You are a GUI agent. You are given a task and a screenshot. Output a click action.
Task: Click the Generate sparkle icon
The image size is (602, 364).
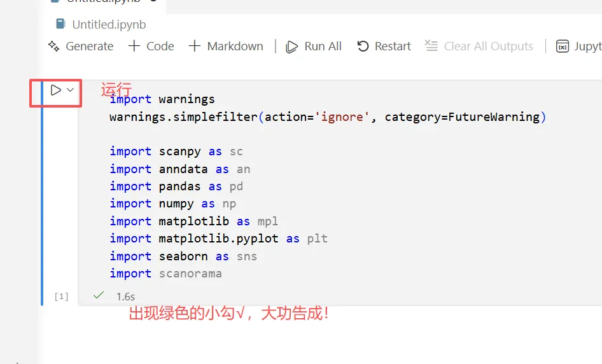tap(53, 46)
